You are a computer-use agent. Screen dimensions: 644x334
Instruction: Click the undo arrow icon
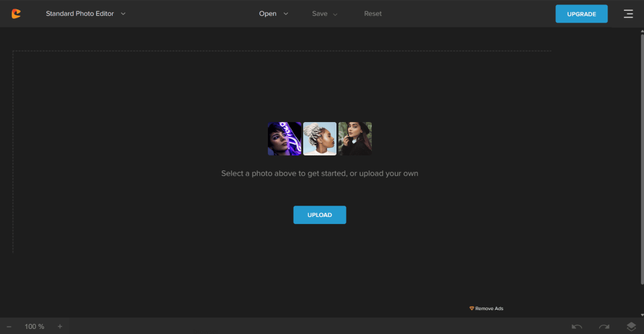tap(577, 326)
